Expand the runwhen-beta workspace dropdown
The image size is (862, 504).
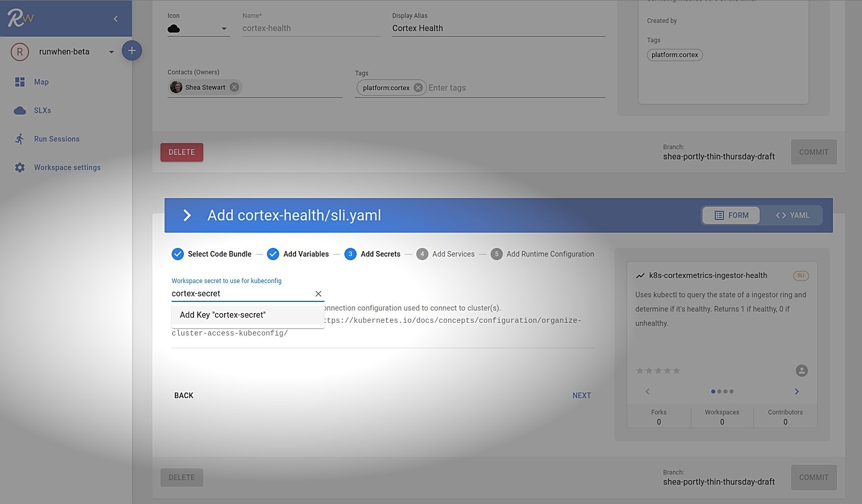(x=111, y=52)
